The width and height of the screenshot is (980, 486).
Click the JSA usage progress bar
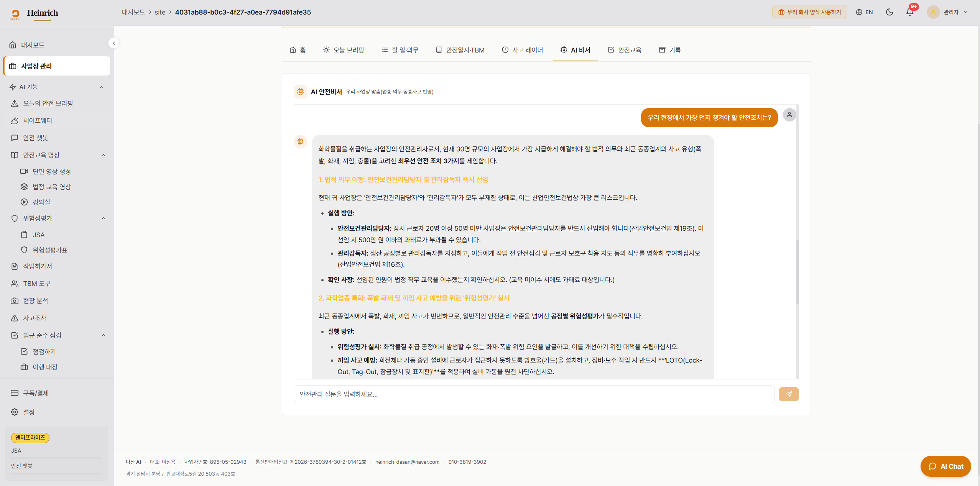[x=56, y=458]
